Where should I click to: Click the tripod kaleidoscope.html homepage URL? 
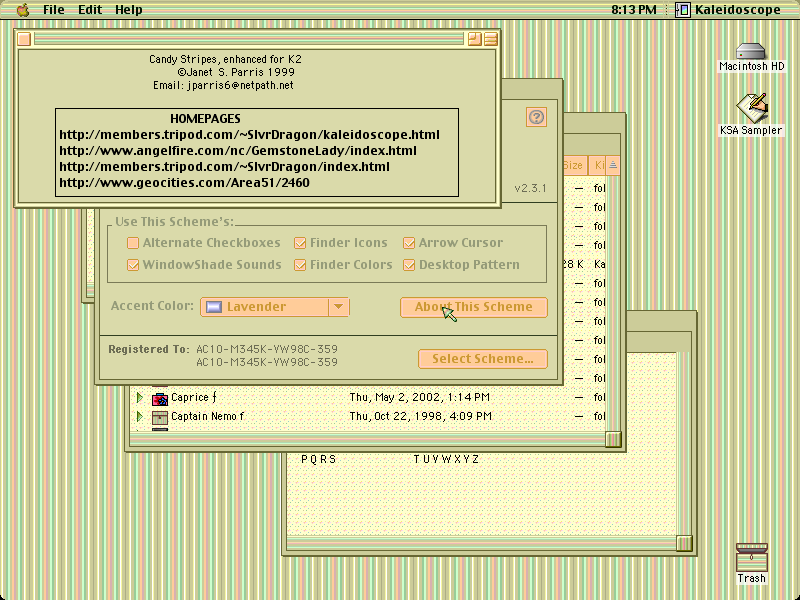pyautogui.click(x=249, y=135)
